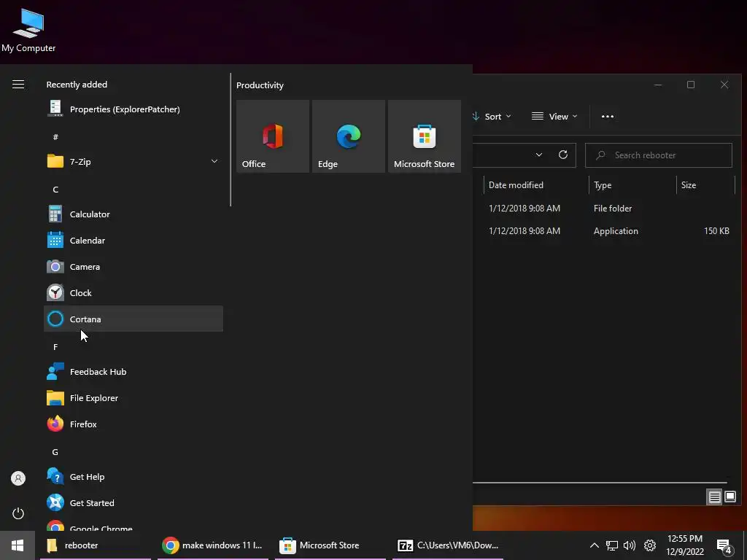Viewport: 747px width, 560px height.
Task: Switch to the 7-Zip taskbar window
Action: pyautogui.click(x=448, y=545)
